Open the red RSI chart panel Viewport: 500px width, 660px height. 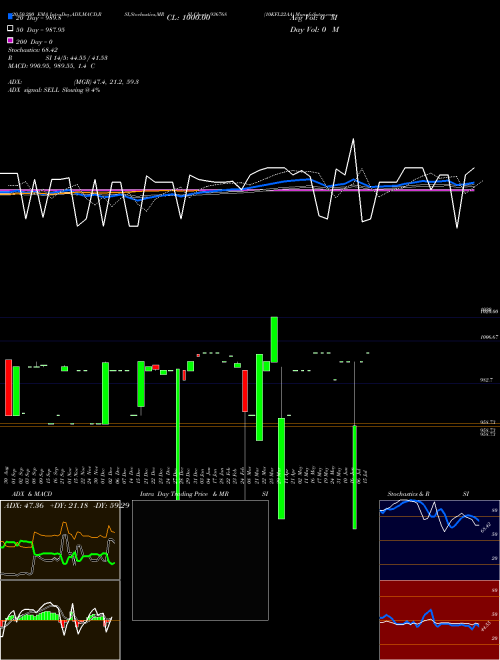(x=439, y=620)
